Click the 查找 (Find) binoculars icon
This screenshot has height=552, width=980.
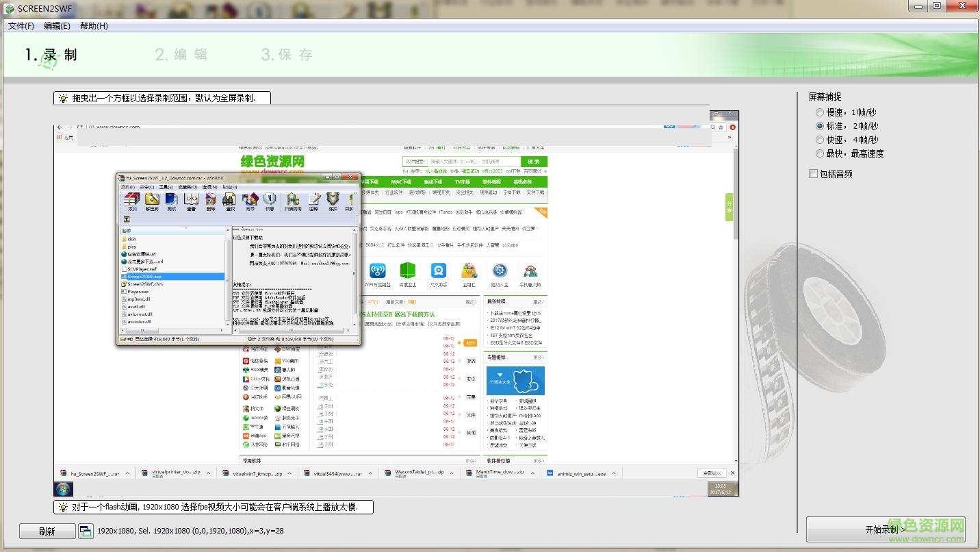229,200
